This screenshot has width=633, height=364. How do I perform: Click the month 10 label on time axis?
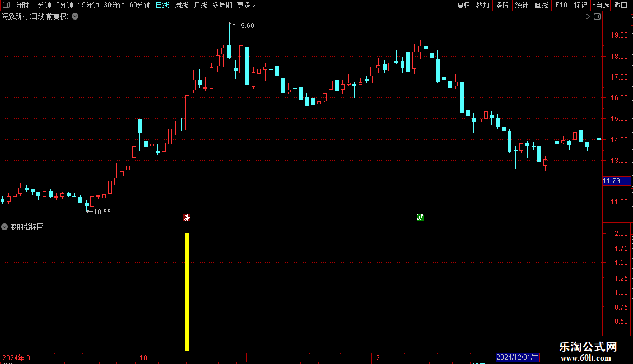coord(143,358)
